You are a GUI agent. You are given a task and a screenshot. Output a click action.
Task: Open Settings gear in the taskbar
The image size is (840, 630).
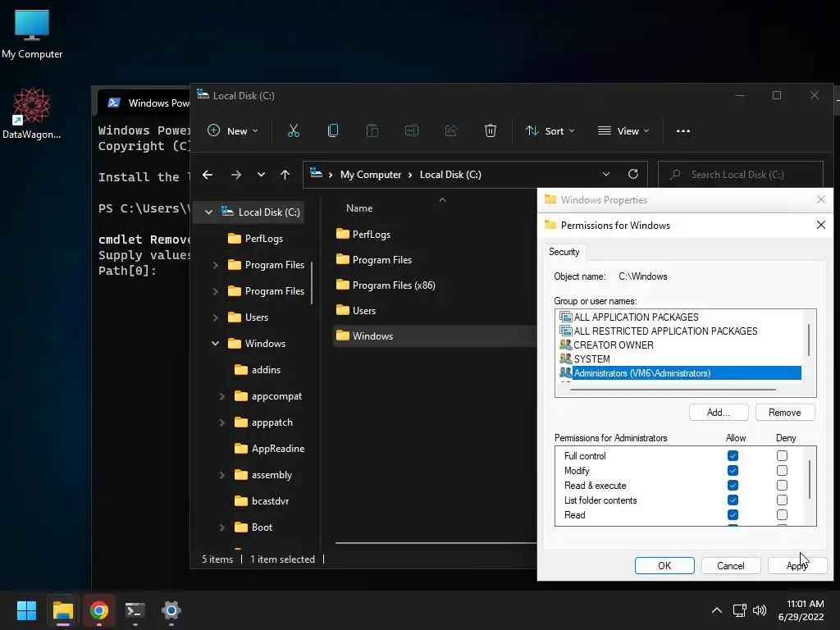coord(171,610)
